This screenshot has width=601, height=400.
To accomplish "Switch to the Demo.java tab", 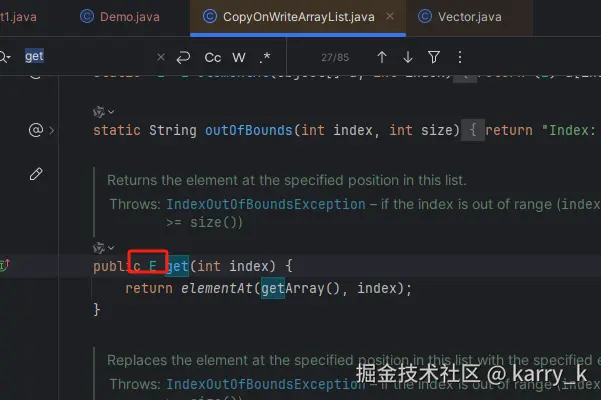I will (120, 17).
